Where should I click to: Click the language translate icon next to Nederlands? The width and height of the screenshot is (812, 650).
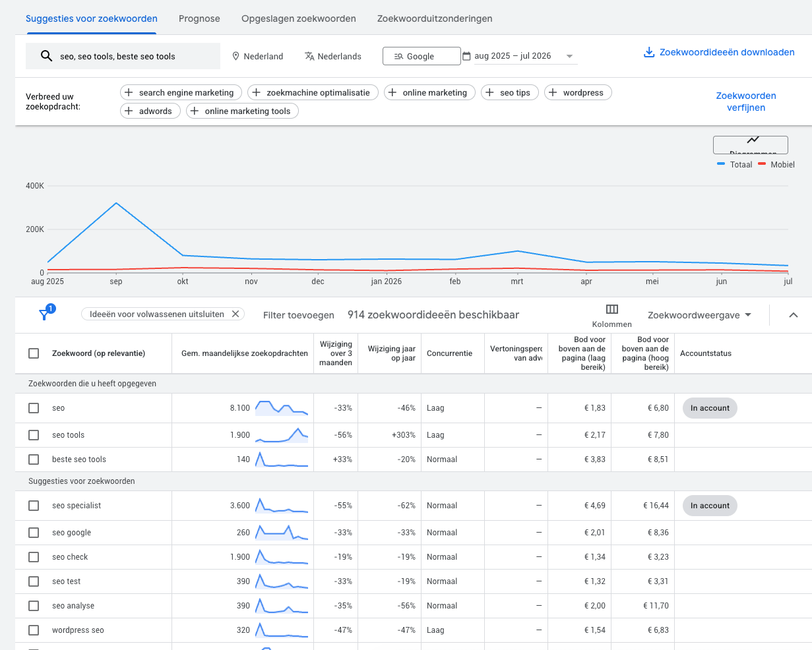(309, 57)
